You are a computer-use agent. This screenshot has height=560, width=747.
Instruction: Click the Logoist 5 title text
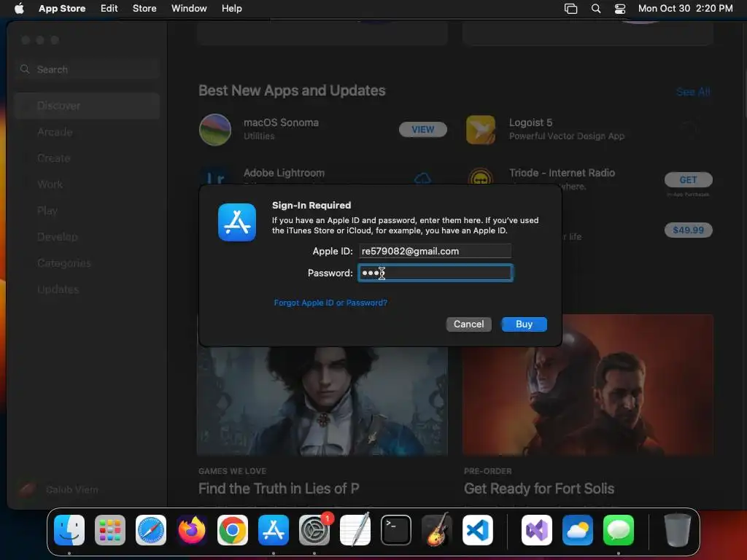point(531,122)
